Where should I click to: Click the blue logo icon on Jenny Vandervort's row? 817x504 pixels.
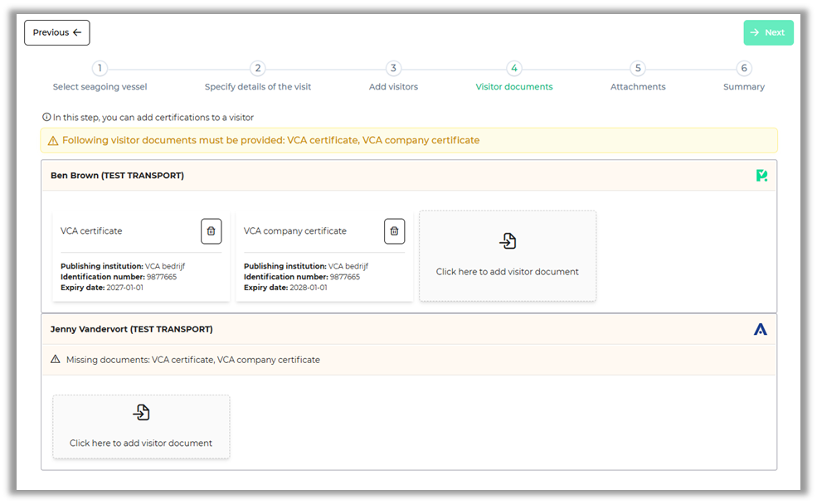point(760,329)
